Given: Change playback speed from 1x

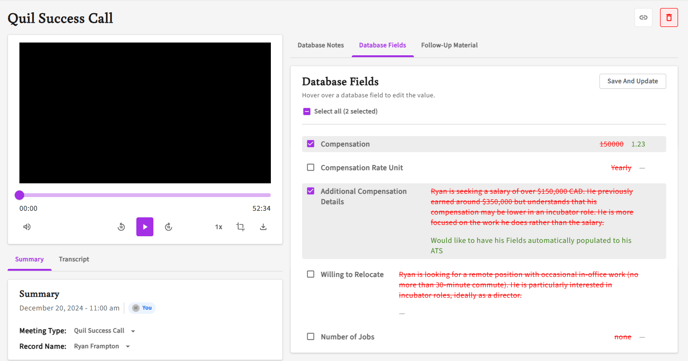Looking at the screenshot, I should click(219, 227).
